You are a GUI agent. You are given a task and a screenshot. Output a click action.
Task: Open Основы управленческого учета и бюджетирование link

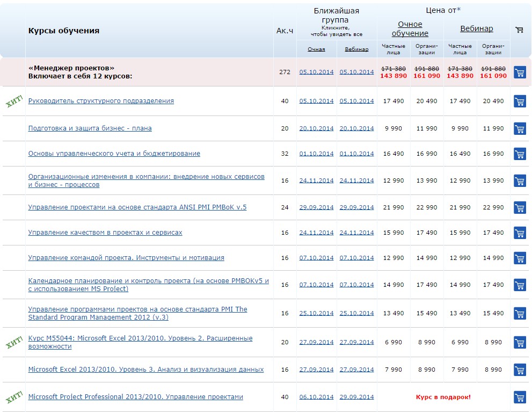114,154
